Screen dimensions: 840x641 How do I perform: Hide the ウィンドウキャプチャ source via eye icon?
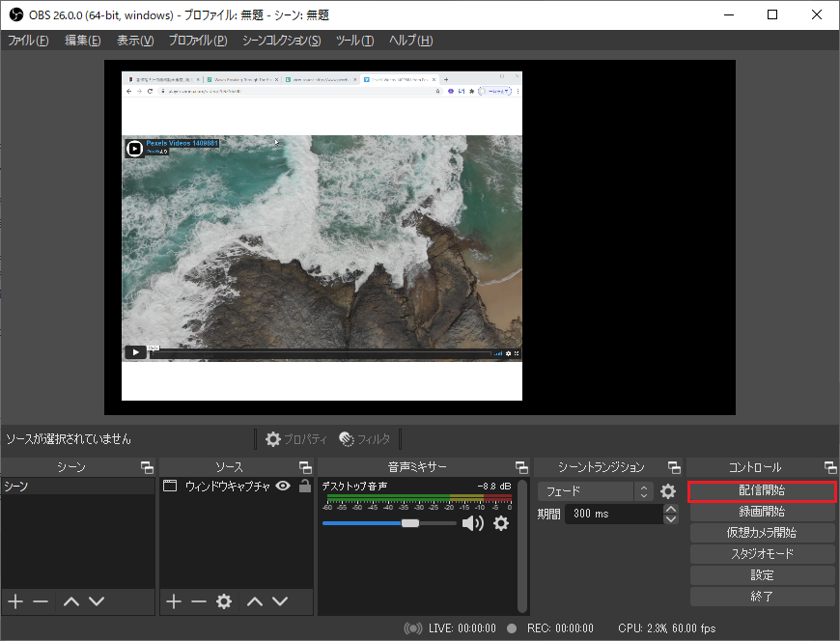click(283, 487)
